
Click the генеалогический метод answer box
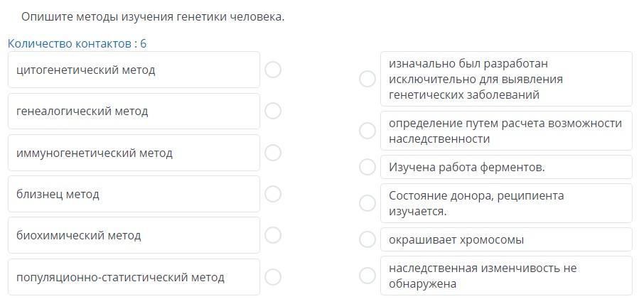pos(134,111)
